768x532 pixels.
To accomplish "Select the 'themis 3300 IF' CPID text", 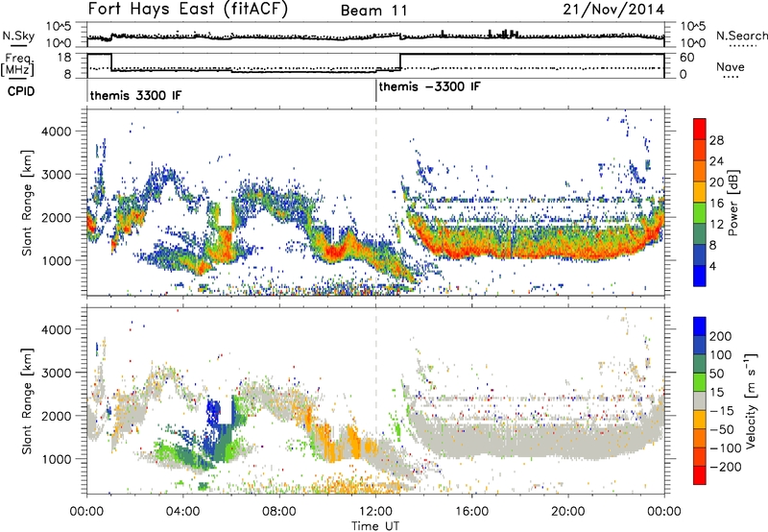I will [x=135, y=95].
